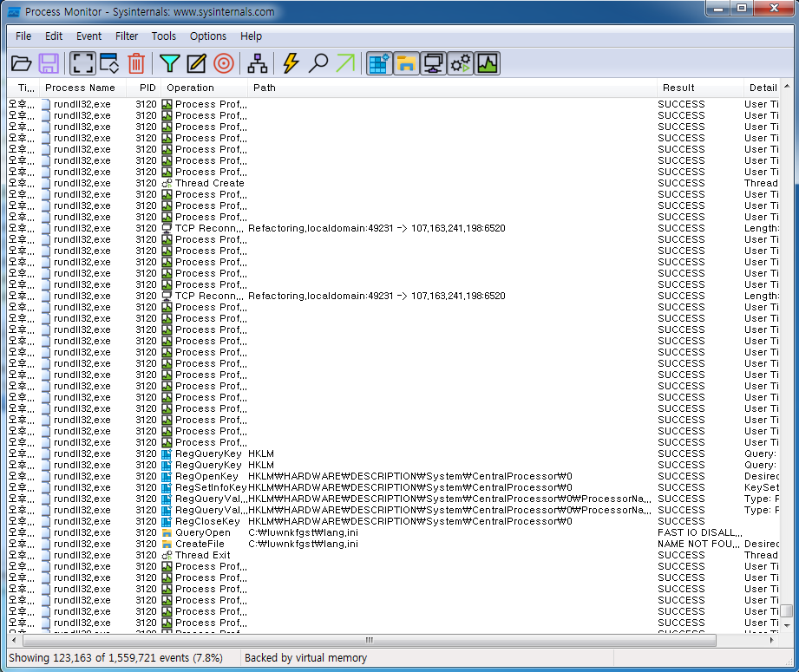Open the Edit menu
The height and width of the screenshot is (672, 799).
coord(54,36)
